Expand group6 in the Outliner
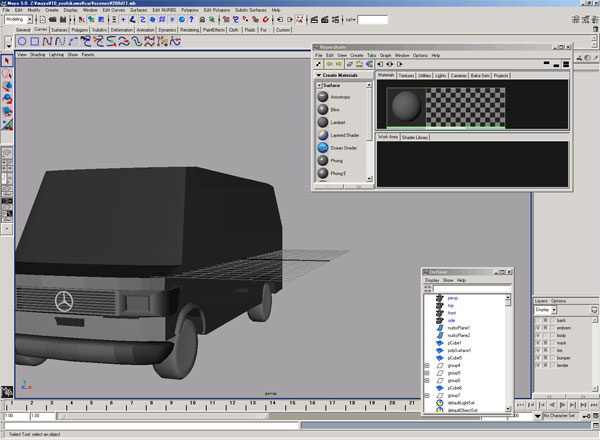 coord(427,380)
